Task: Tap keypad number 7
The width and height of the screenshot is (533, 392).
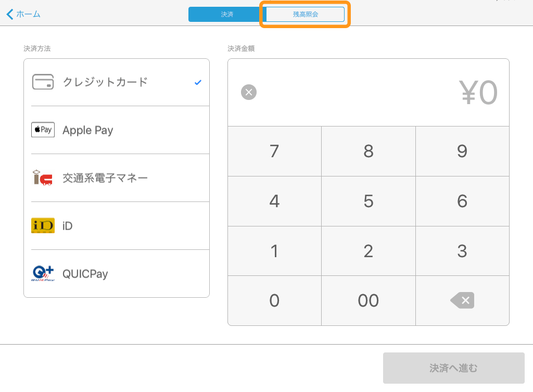Action: [275, 151]
